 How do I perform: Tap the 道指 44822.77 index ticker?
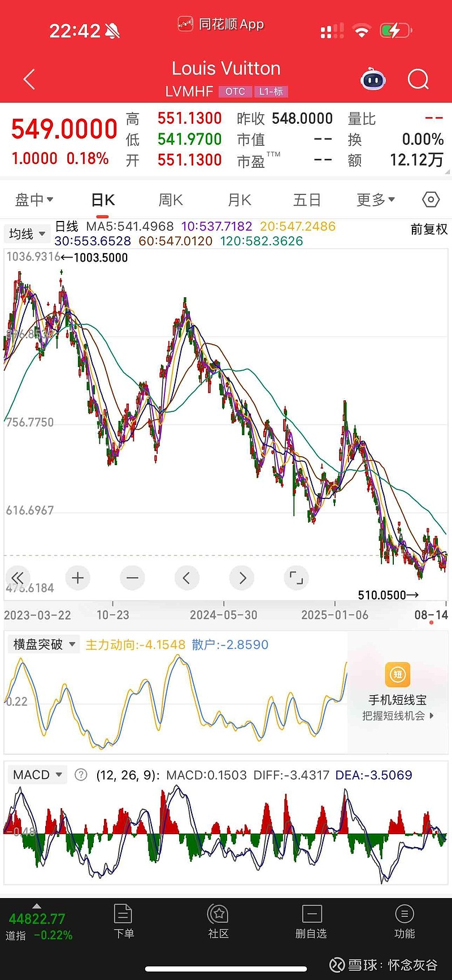pos(38,926)
